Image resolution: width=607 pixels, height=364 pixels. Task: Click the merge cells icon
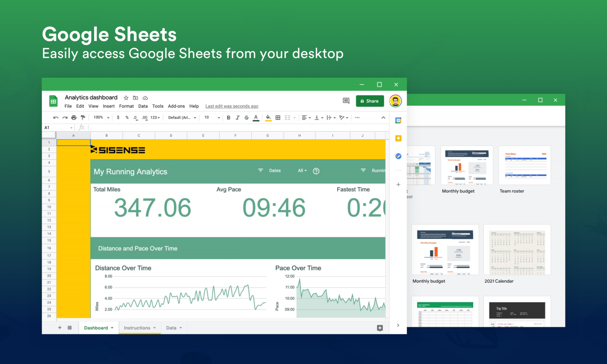[287, 118]
